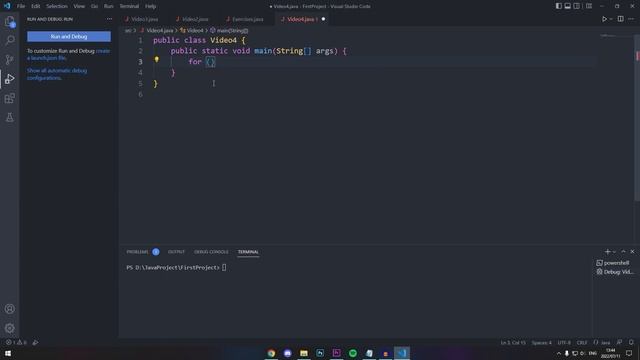Open the Selection menu
The height and width of the screenshot is (360, 640).
(x=57, y=6)
